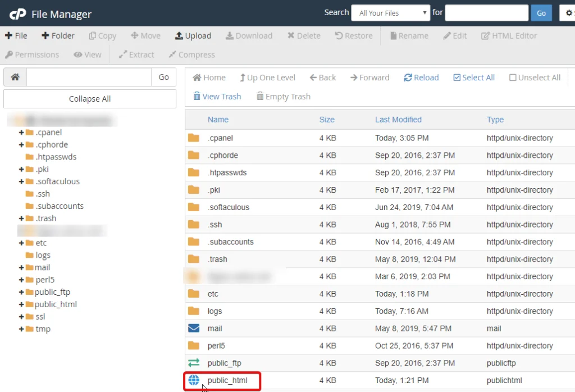Sort files by Last Modified column

pos(398,120)
